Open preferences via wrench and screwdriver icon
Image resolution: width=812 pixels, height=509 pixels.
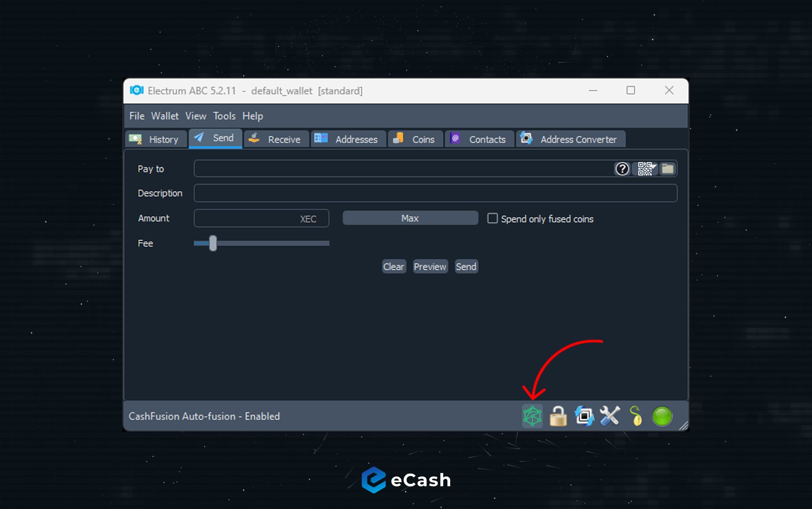610,416
